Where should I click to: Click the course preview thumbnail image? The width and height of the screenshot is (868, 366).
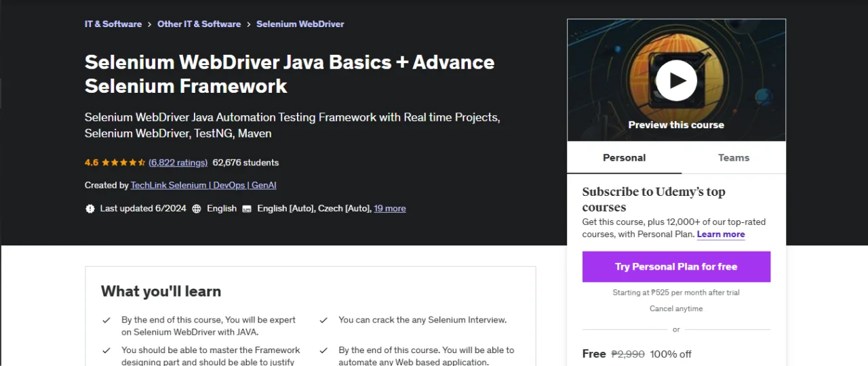(x=676, y=80)
